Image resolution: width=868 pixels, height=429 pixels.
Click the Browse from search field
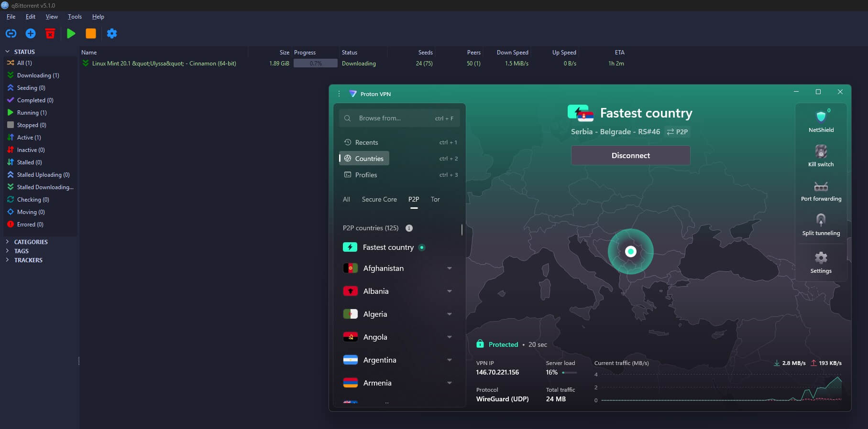tap(400, 118)
